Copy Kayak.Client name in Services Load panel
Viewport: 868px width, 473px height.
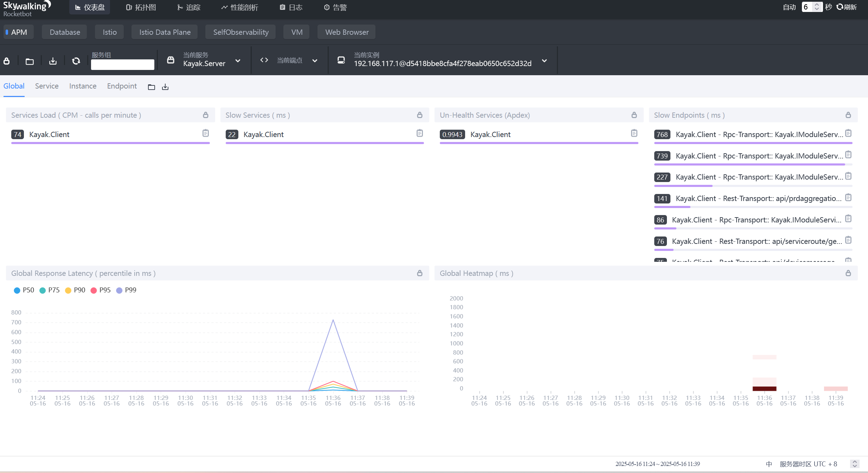pyautogui.click(x=206, y=133)
